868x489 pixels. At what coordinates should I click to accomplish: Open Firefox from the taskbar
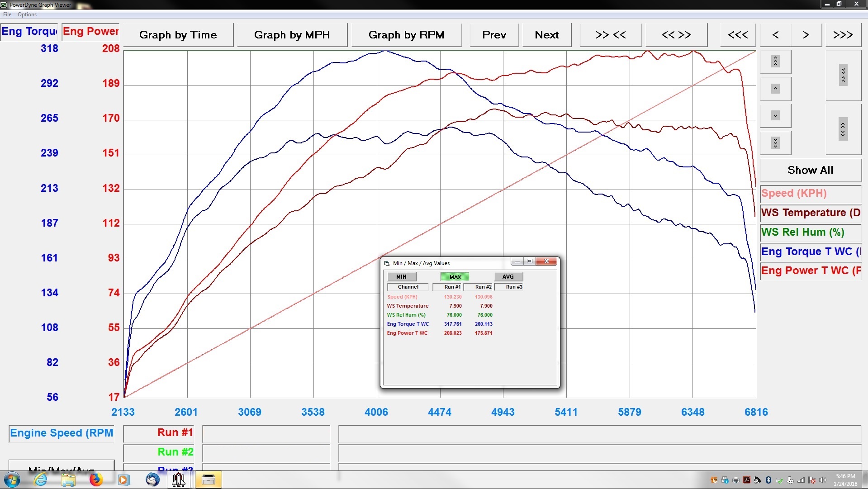tap(96, 480)
